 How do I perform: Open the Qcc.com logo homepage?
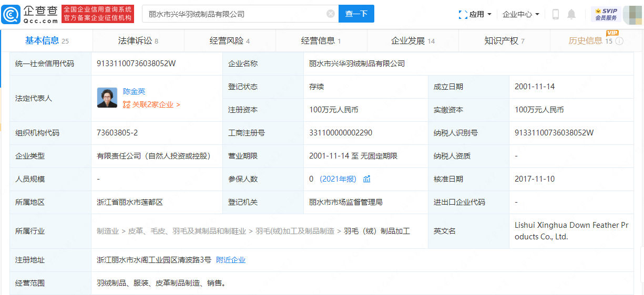30,14
